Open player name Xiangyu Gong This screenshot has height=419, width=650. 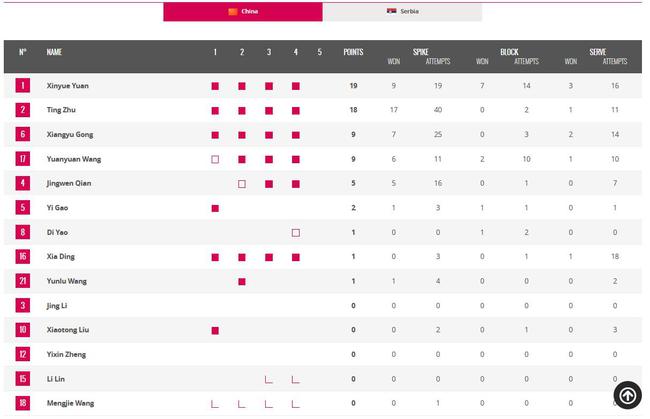70,134
